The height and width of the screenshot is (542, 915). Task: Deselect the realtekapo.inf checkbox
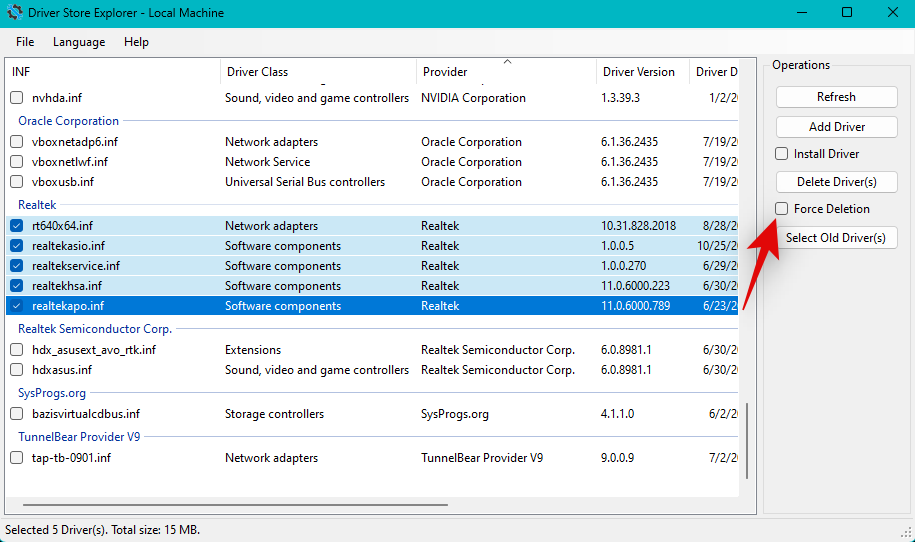click(x=16, y=306)
